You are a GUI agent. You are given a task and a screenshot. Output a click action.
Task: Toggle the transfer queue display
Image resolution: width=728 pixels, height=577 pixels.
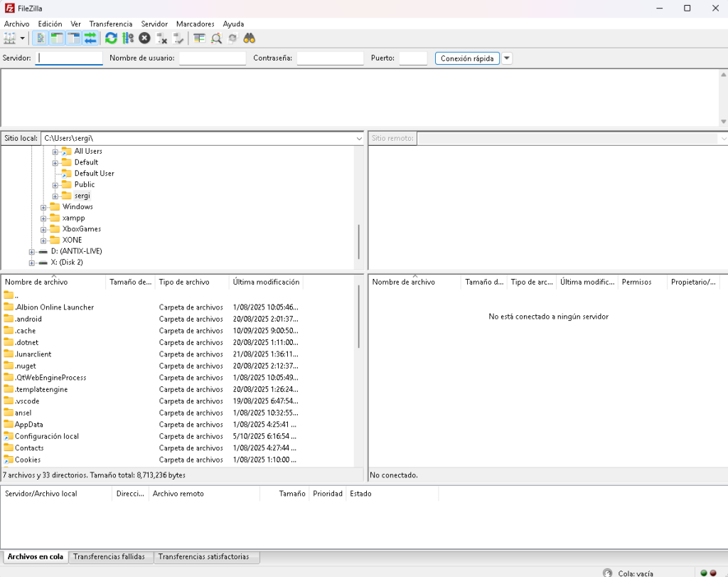(90, 38)
